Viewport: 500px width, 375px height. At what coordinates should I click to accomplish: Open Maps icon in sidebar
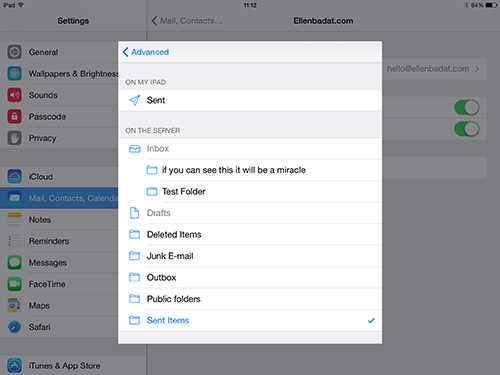(x=14, y=305)
